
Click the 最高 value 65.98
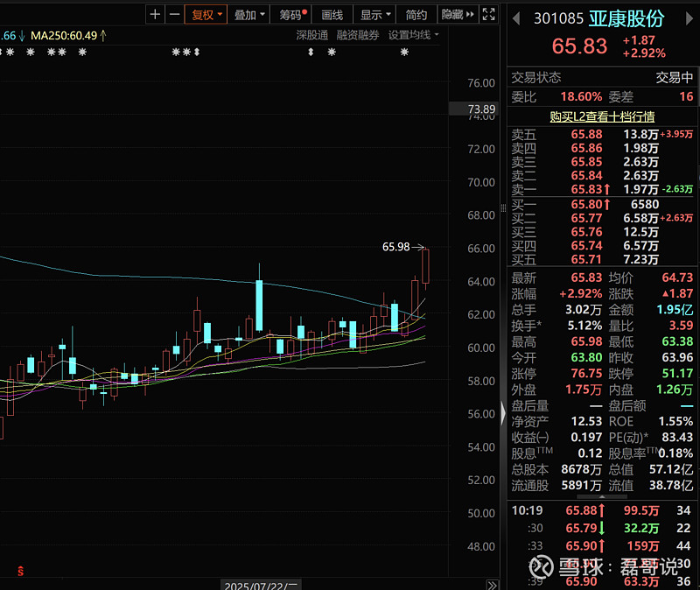pyautogui.click(x=586, y=341)
